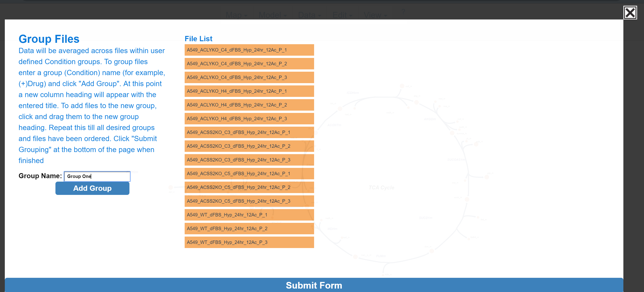The width and height of the screenshot is (644, 292).
Task: Click the Group Files title
Action: click(x=49, y=39)
